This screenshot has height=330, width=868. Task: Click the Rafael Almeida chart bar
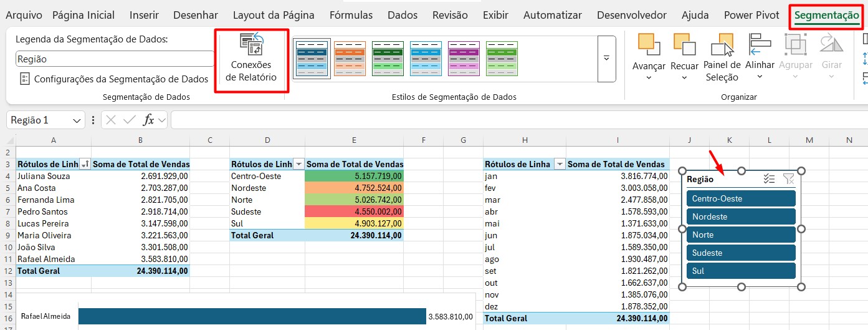[x=252, y=316]
